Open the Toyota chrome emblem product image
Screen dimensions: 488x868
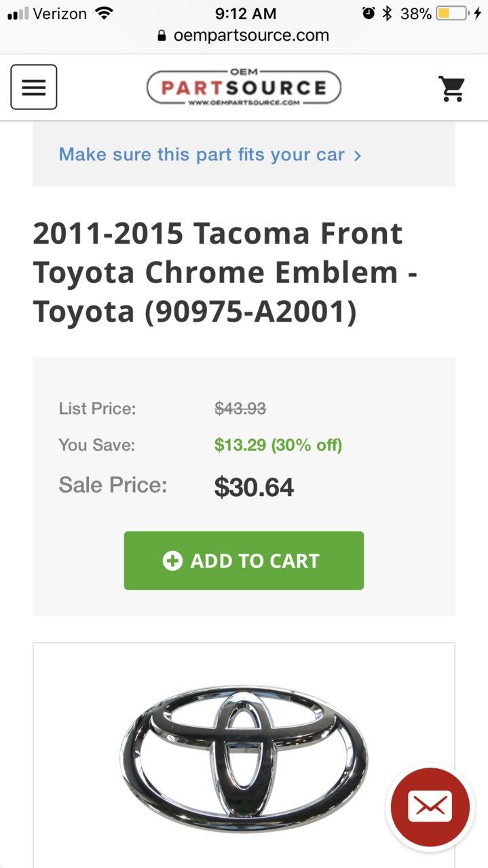point(244,758)
